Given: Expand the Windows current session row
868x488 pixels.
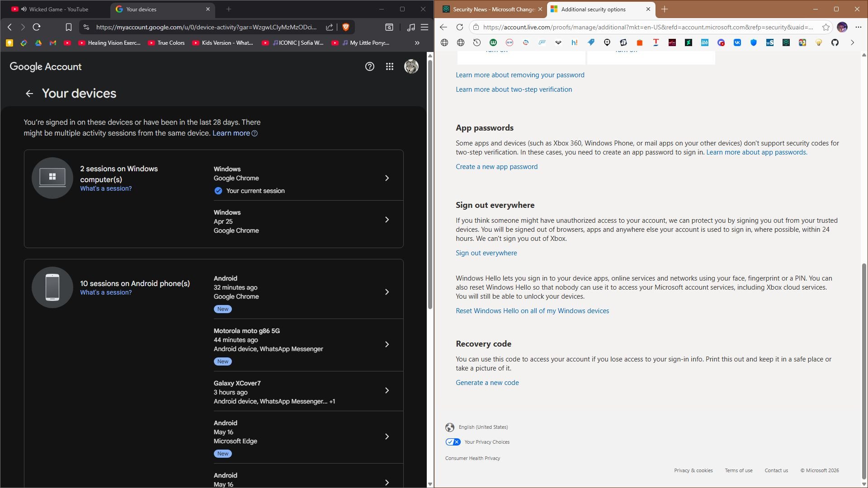Looking at the screenshot, I should (308, 178).
